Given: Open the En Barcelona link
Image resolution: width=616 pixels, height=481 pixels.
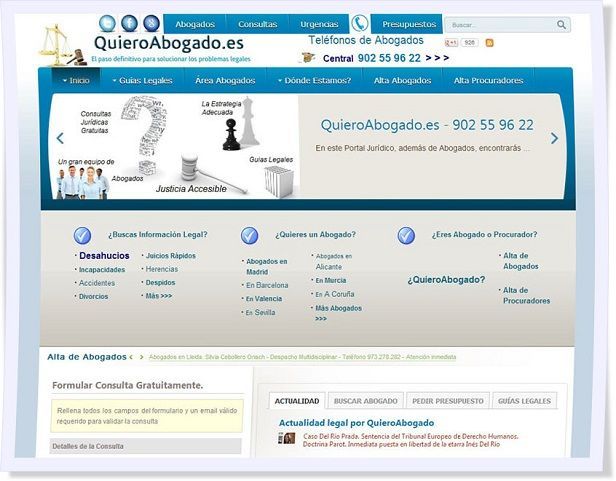Looking at the screenshot, I should point(267,285).
